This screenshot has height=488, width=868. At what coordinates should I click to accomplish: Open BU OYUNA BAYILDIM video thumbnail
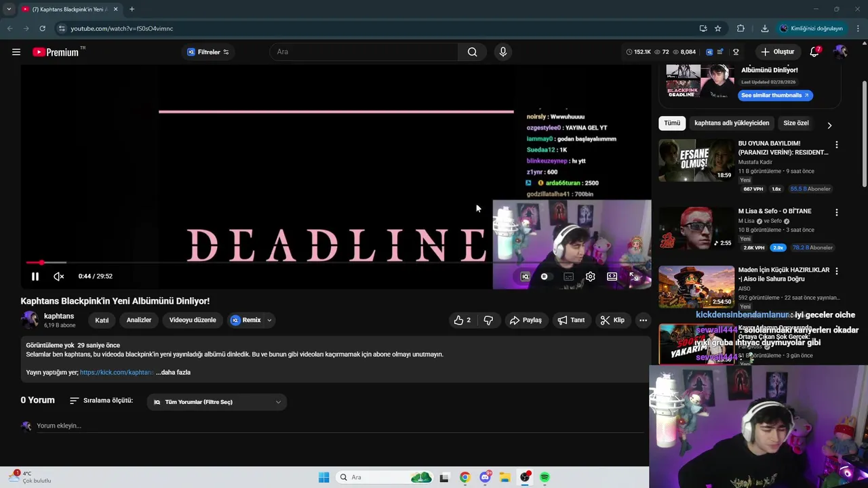click(696, 160)
